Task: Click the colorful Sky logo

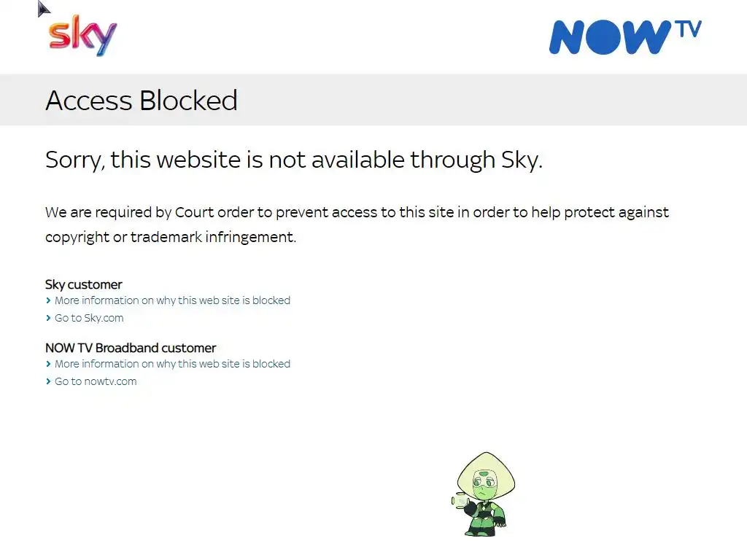Action: coord(82,35)
